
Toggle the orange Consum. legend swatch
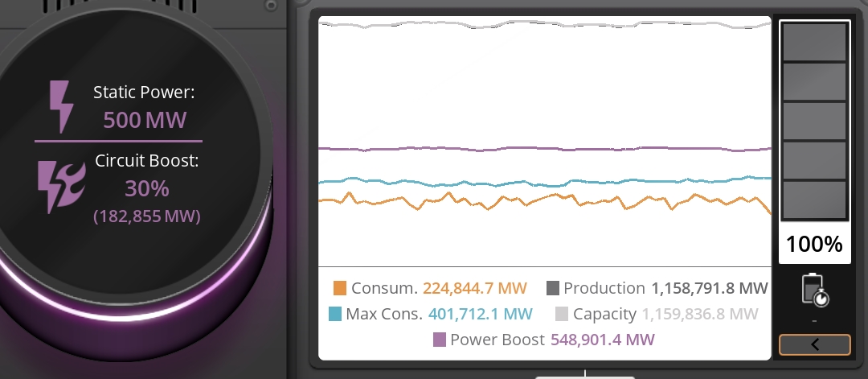339,288
